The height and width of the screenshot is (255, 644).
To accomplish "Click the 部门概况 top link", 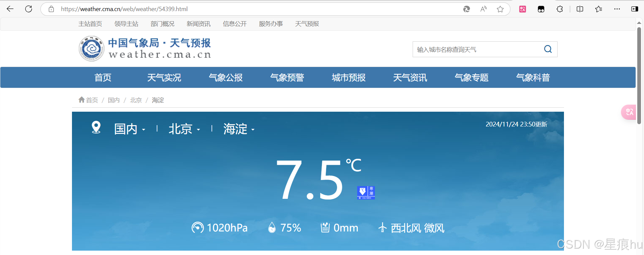I will tap(162, 24).
